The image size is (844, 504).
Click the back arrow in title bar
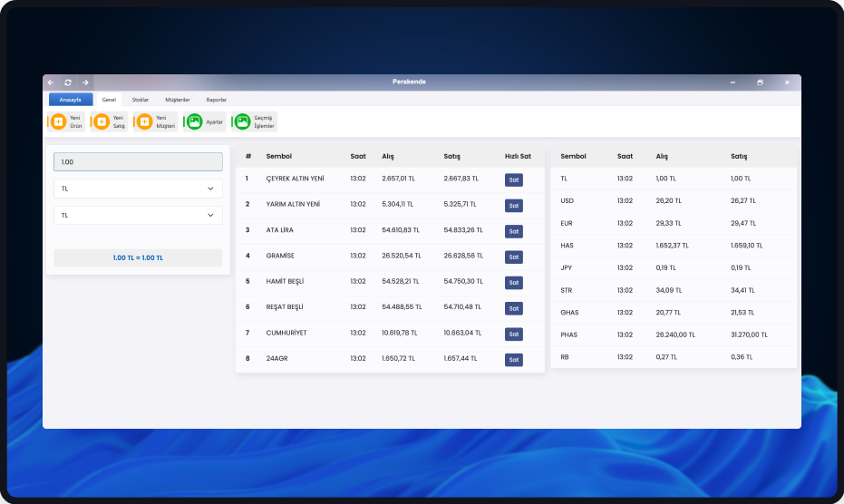pos(51,82)
